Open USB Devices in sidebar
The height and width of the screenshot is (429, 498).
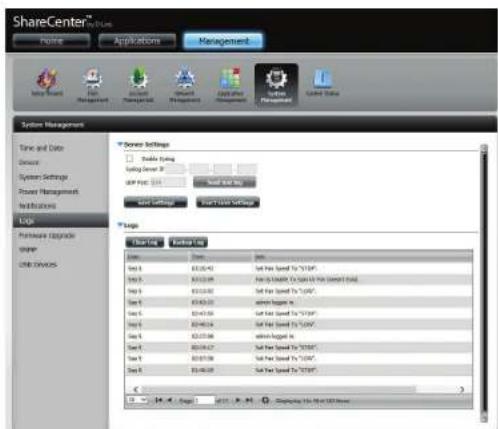(x=38, y=265)
